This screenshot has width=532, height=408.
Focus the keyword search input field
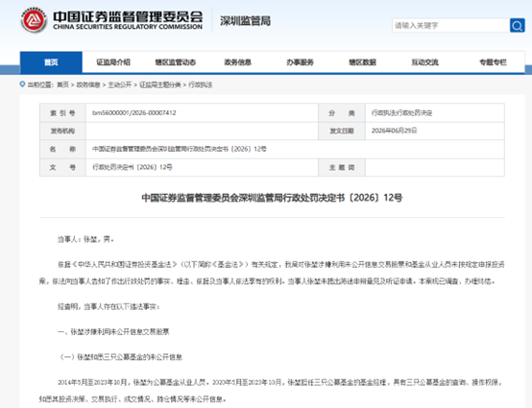450,25
